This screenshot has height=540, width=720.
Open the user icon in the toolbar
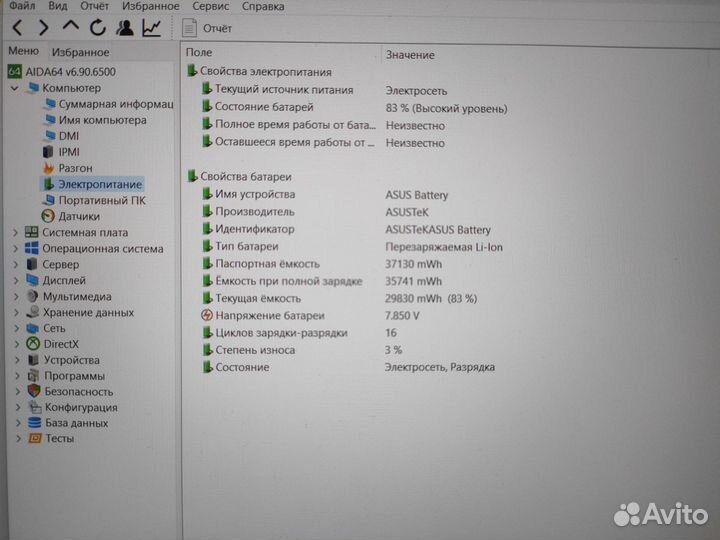click(x=124, y=28)
